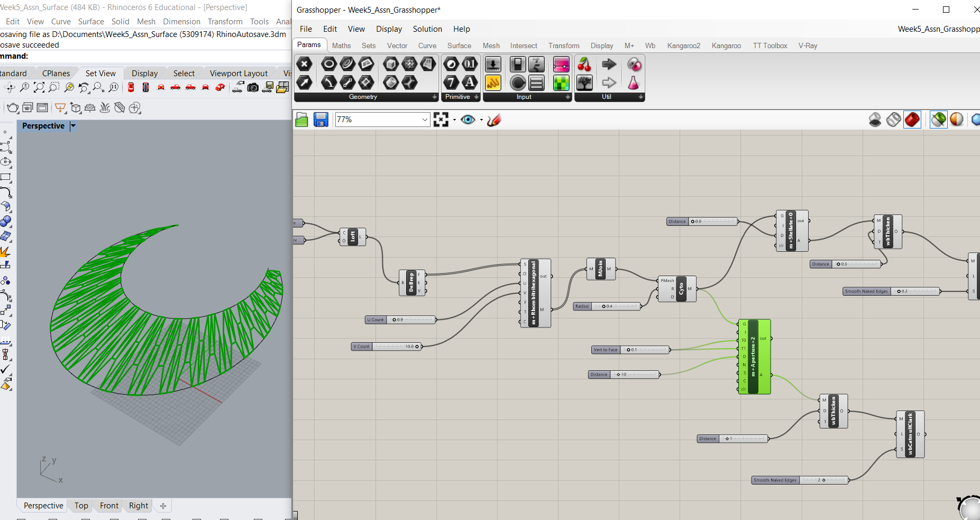Click the V Count slider handle
The width and height of the screenshot is (980, 520).
417,346
